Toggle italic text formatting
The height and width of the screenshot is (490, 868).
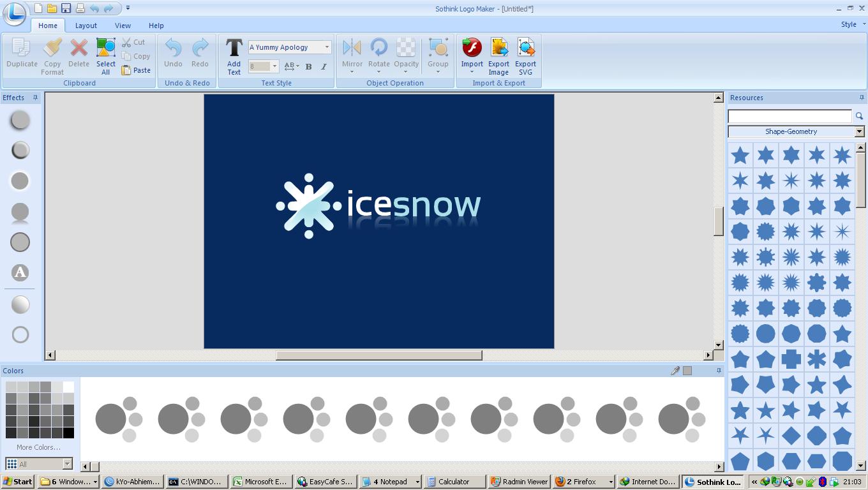[x=324, y=66]
